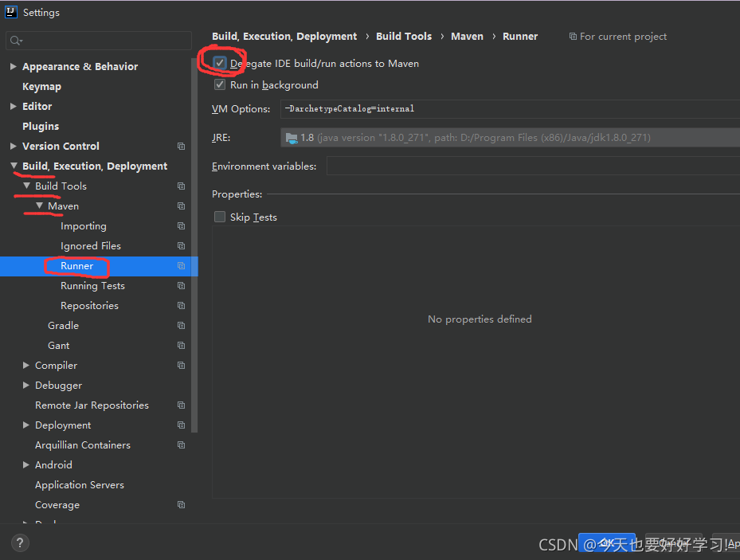Image resolution: width=740 pixels, height=560 pixels.
Task: Click the search magnifier icon in settings
Action: (x=16, y=41)
